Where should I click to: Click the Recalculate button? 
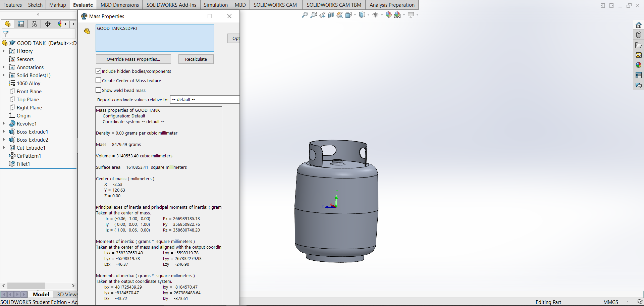click(x=196, y=59)
